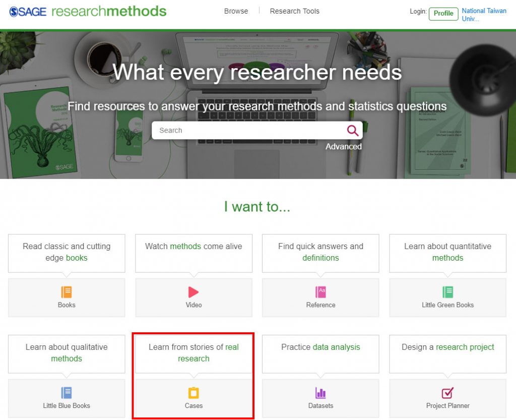Follow the 'methods' link in Watch methods come alive

(185, 246)
